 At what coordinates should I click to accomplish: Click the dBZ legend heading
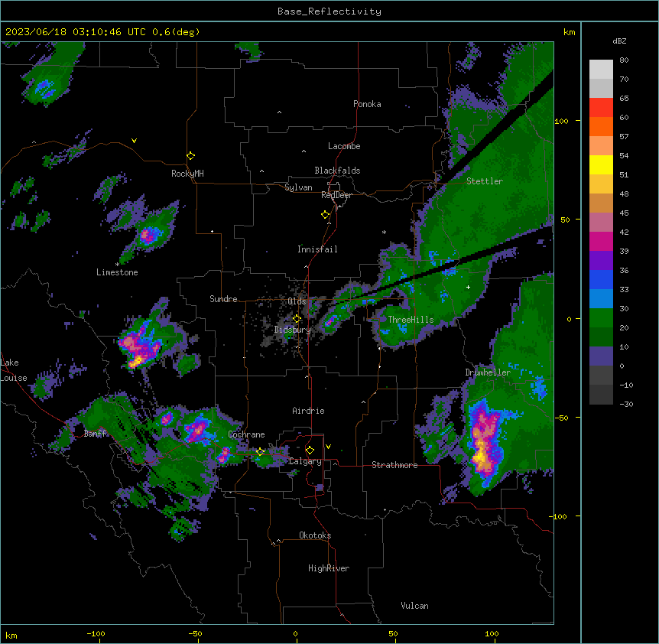619,41
